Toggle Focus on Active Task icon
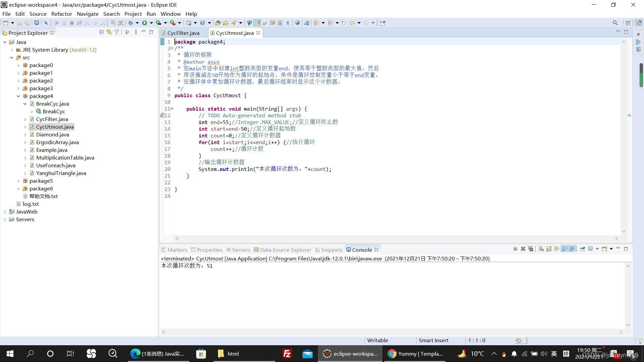The image size is (644, 362). pos(127,32)
